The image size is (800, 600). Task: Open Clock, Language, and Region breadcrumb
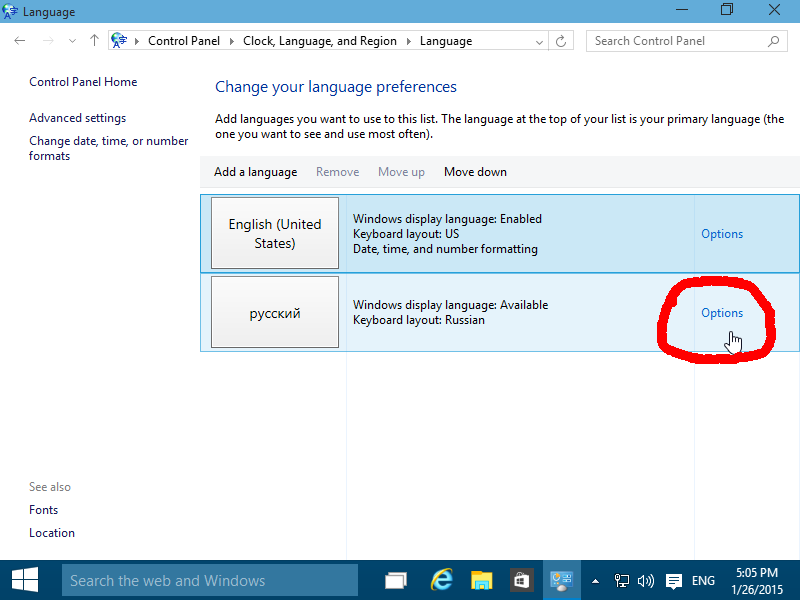point(320,41)
